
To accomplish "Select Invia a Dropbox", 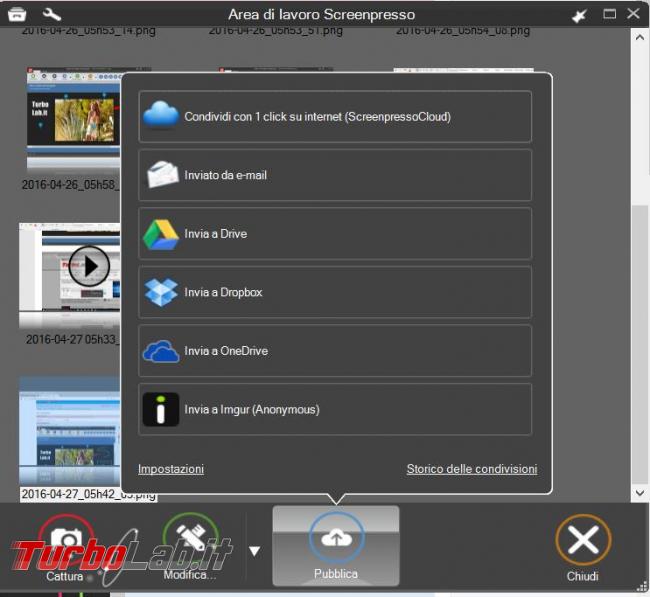I will click(335, 292).
